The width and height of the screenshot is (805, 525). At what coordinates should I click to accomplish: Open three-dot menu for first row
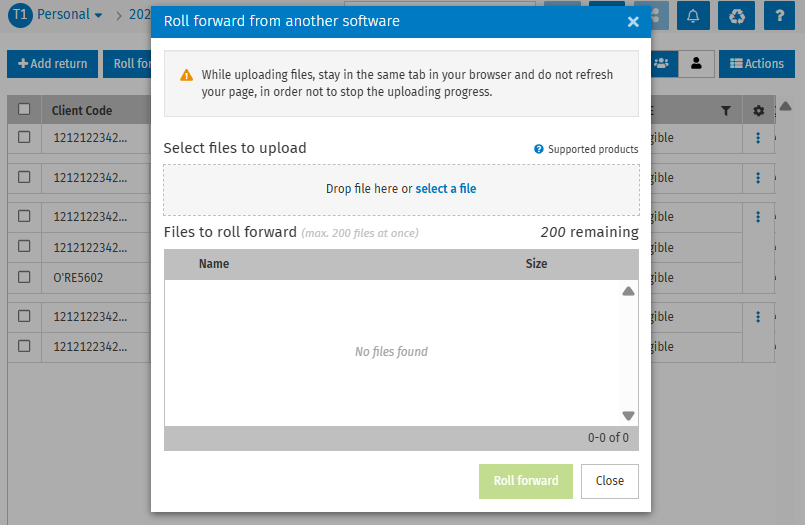758,138
